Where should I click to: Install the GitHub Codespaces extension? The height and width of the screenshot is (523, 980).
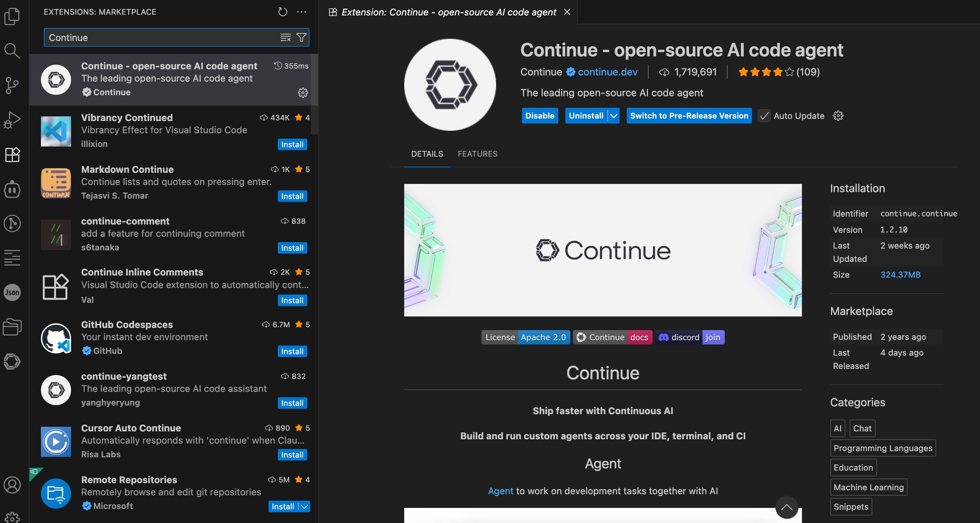pyautogui.click(x=292, y=351)
